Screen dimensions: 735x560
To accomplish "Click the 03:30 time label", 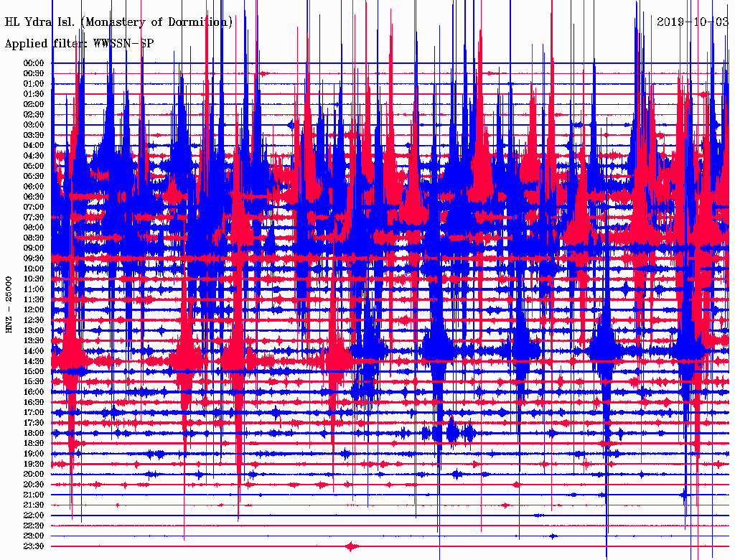I will tap(34, 136).
